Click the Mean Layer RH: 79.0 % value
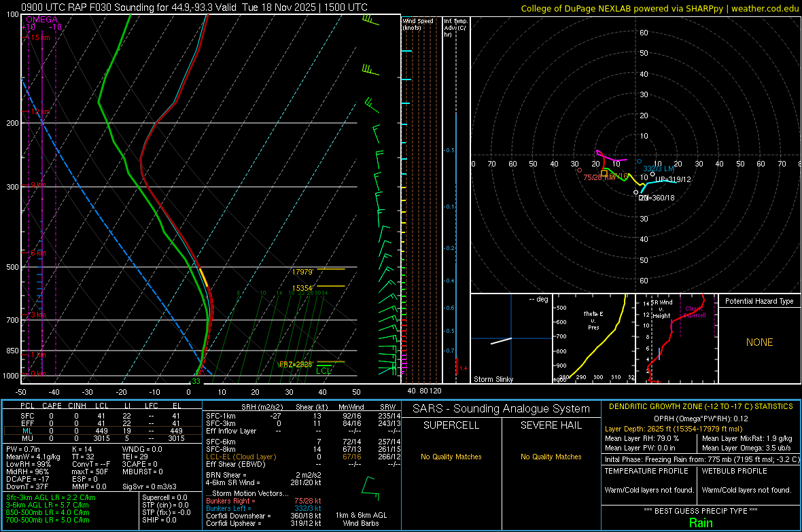 tap(642, 438)
